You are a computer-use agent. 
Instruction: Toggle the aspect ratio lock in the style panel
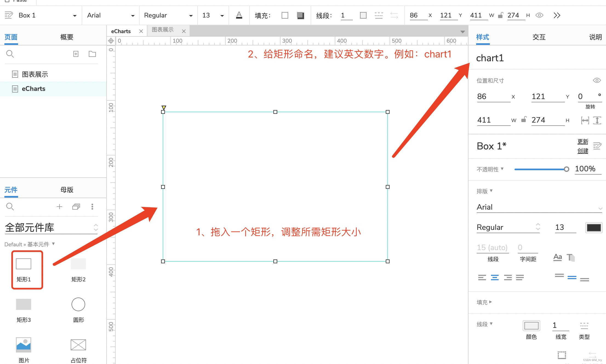pyautogui.click(x=524, y=120)
